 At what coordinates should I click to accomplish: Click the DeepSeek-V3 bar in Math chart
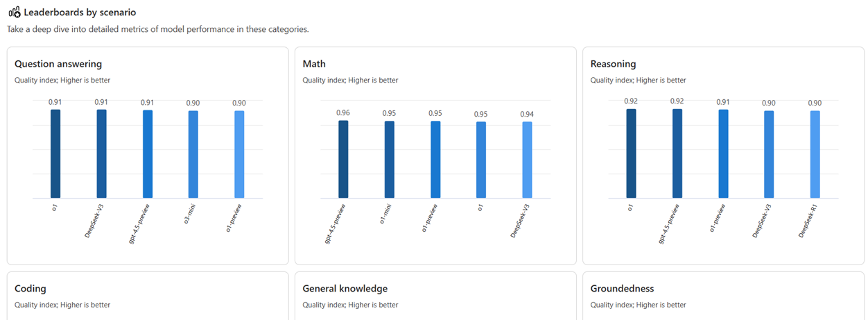tap(527, 160)
